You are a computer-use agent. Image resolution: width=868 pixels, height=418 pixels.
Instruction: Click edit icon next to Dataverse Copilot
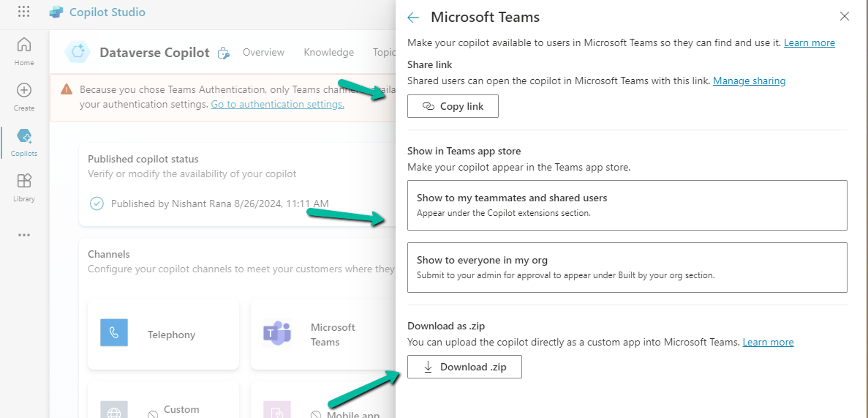point(224,53)
